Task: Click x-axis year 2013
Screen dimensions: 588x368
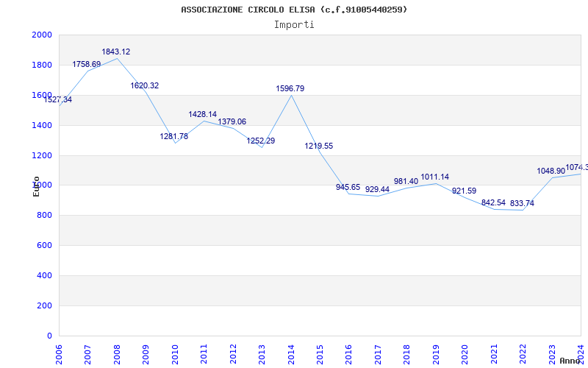Action: (x=262, y=353)
